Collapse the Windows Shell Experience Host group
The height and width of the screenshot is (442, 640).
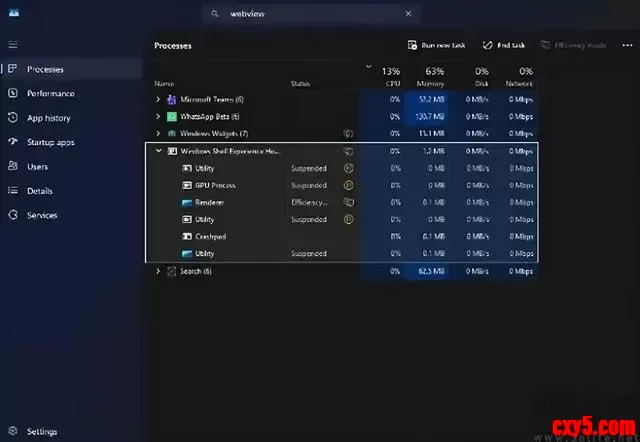pos(158,151)
